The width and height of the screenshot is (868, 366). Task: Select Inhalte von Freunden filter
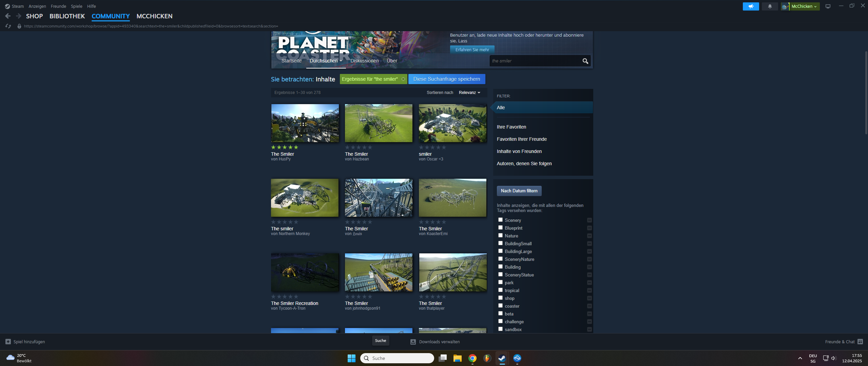[x=519, y=151]
